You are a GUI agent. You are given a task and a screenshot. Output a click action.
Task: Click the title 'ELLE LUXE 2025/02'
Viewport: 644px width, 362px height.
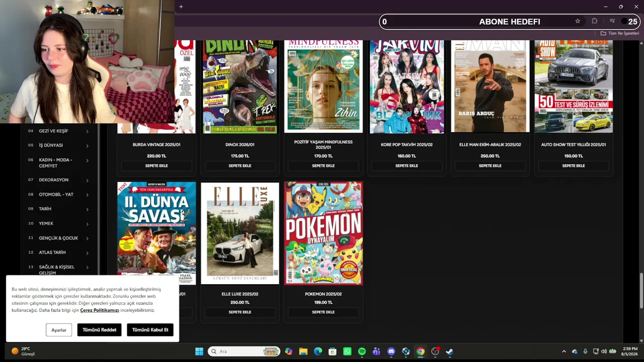click(240, 294)
